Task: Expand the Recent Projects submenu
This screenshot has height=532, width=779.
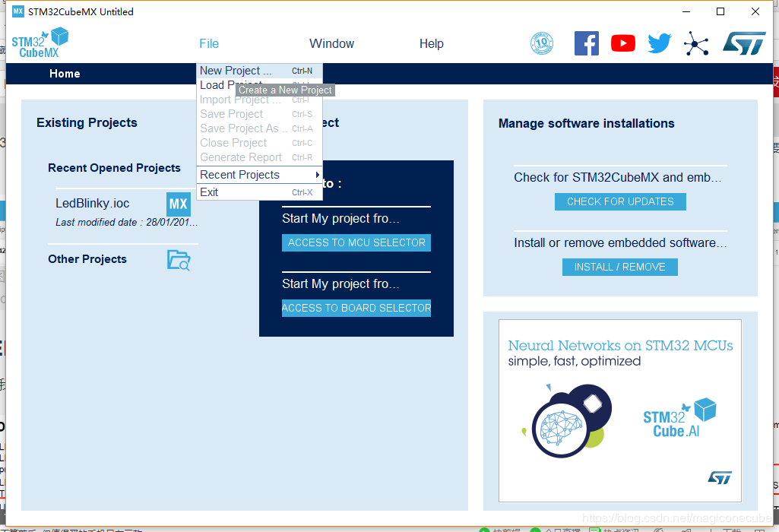Action: (x=259, y=175)
